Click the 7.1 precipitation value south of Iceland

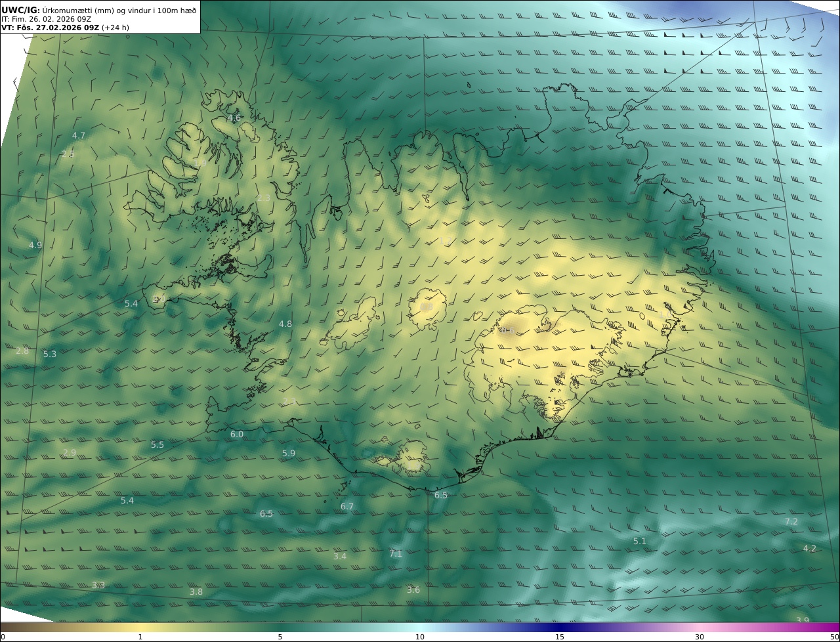pyautogui.click(x=396, y=553)
